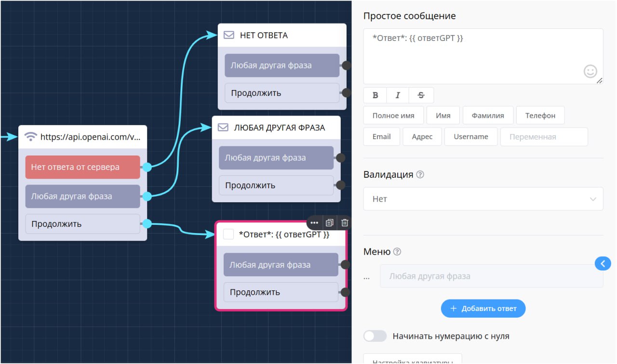Click the Валидация help question icon
The height and width of the screenshot is (364, 617).
tap(420, 175)
